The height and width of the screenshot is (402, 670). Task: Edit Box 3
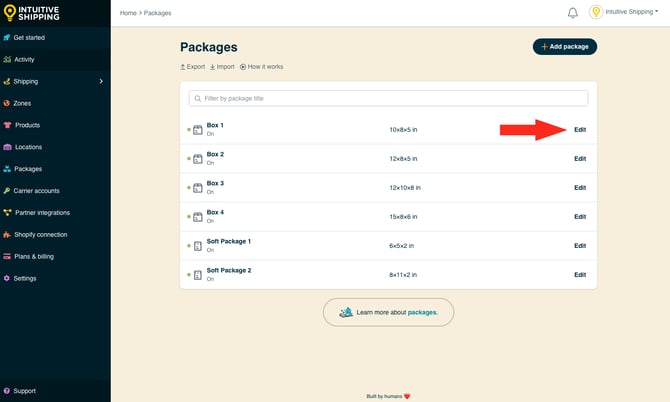[x=580, y=188]
